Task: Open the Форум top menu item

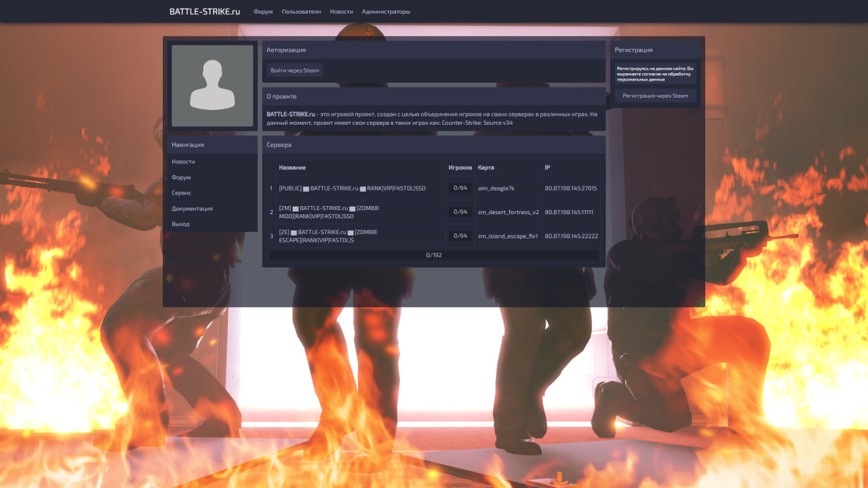Action: tap(263, 12)
